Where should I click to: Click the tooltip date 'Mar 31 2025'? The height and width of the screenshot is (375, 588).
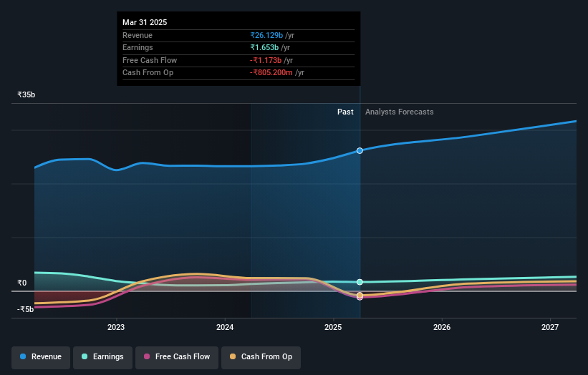(x=145, y=22)
